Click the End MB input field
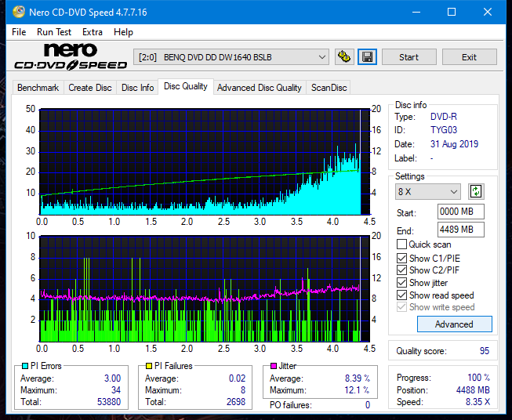The width and height of the screenshot is (512, 420). click(x=461, y=230)
